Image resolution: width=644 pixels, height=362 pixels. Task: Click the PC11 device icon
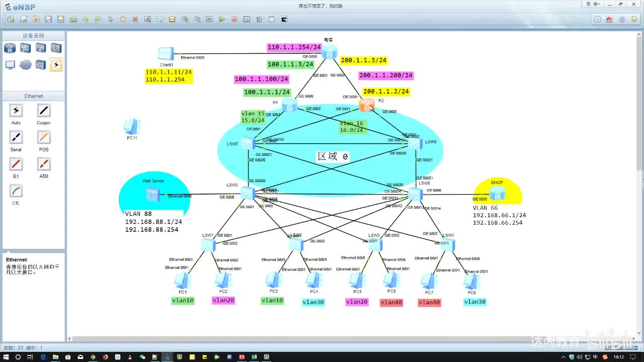click(132, 127)
